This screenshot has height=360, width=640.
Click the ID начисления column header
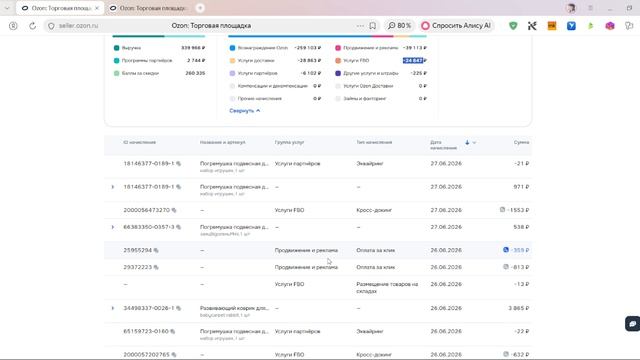click(x=139, y=142)
